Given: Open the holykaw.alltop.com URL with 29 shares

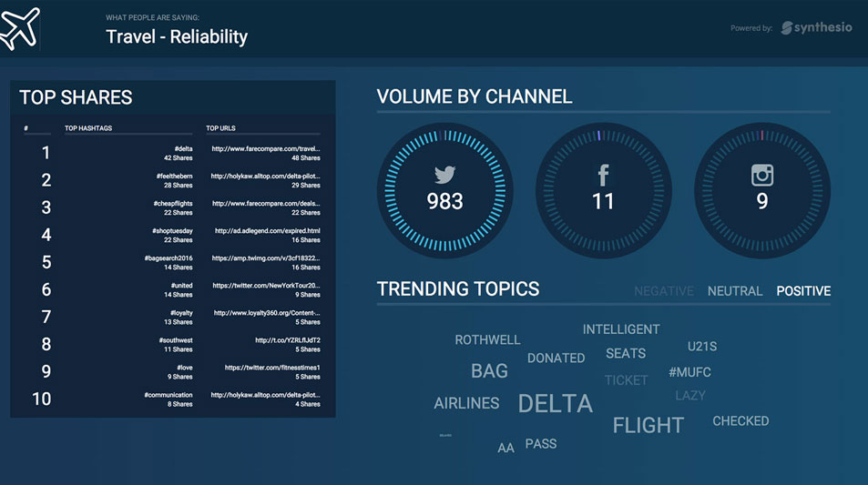Looking at the screenshot, I should 265,176.
